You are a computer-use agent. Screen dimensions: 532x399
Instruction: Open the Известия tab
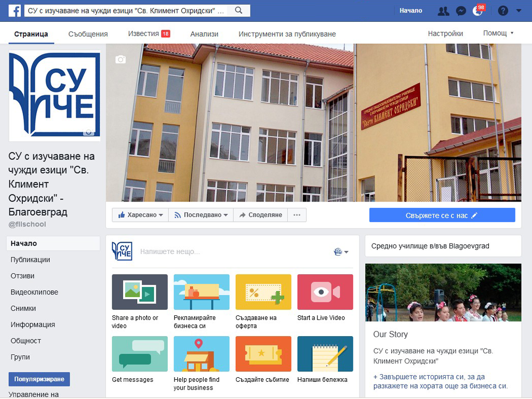[x=149, y=34]
